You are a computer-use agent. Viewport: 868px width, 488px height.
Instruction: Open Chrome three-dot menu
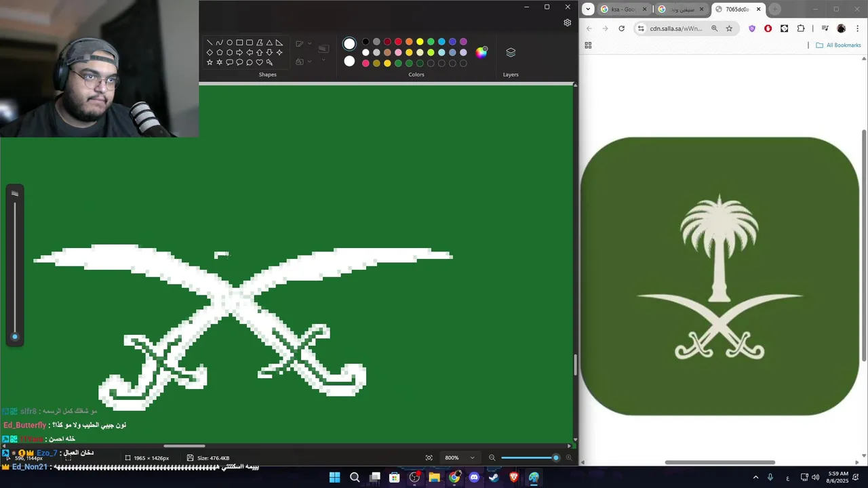(856, 28)
